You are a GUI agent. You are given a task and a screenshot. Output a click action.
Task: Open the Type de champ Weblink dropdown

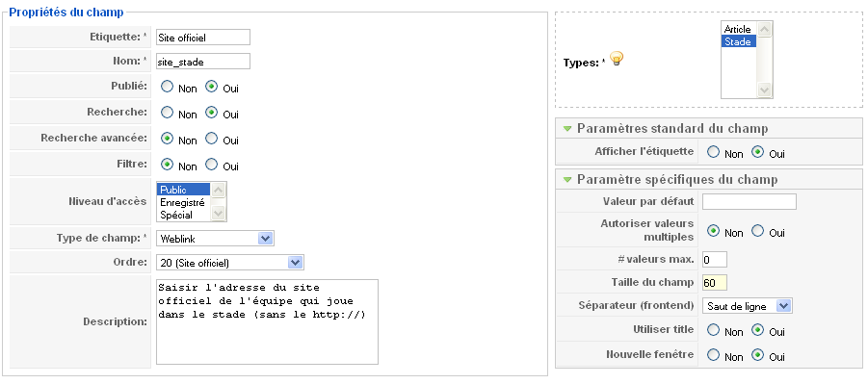point(216,239)
